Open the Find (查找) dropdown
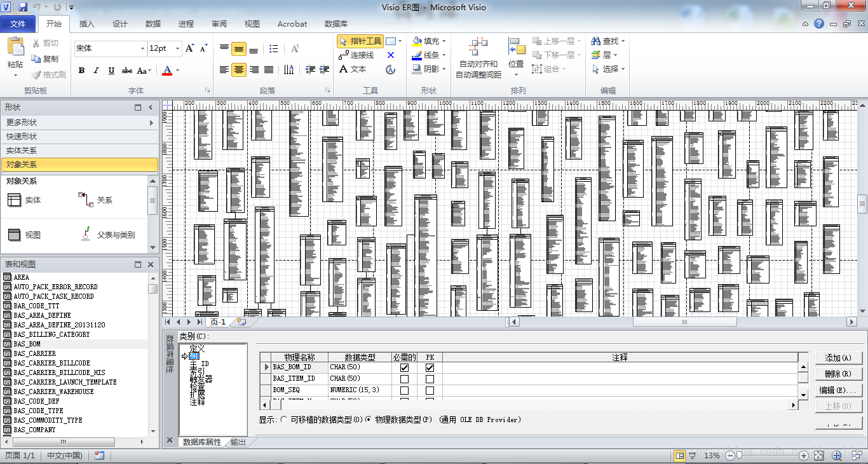868x464 pixels. tap(623, 41)
